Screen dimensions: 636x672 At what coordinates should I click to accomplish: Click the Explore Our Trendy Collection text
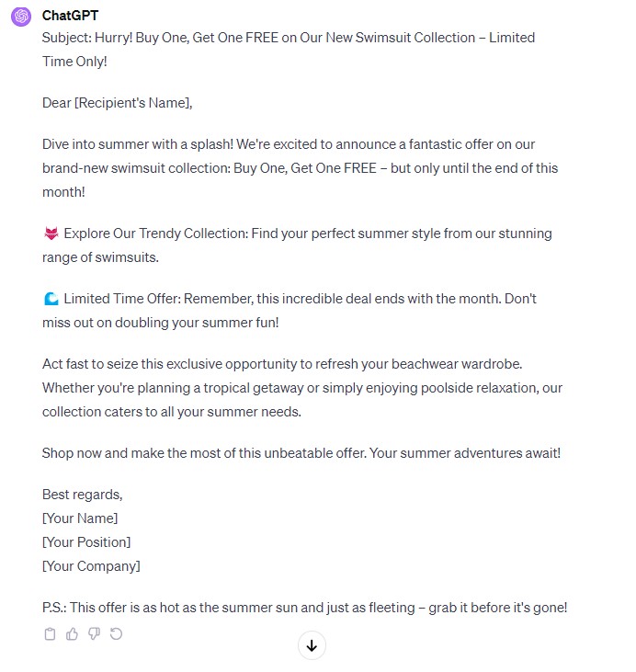click(156, 233)
